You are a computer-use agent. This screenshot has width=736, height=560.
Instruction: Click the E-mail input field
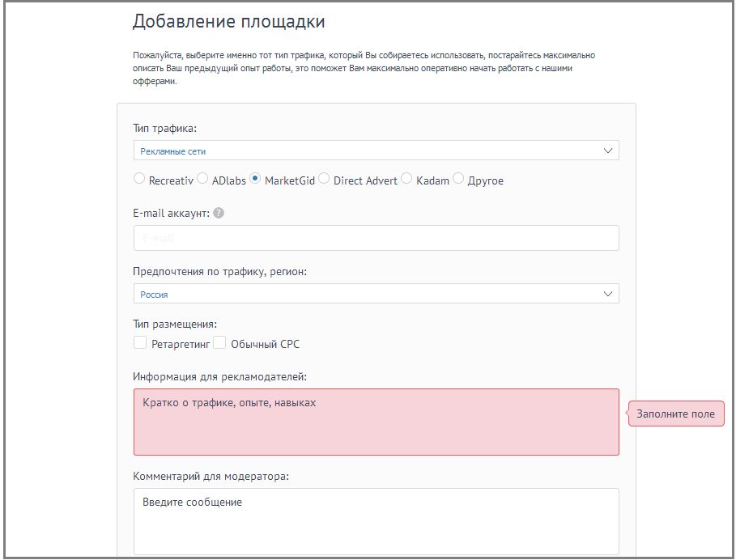[x=375, y=237]
